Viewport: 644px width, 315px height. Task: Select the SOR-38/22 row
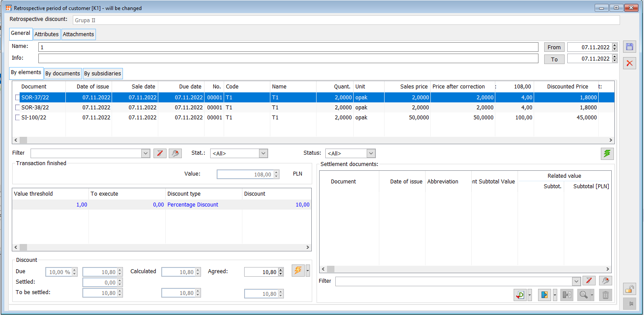313,108
